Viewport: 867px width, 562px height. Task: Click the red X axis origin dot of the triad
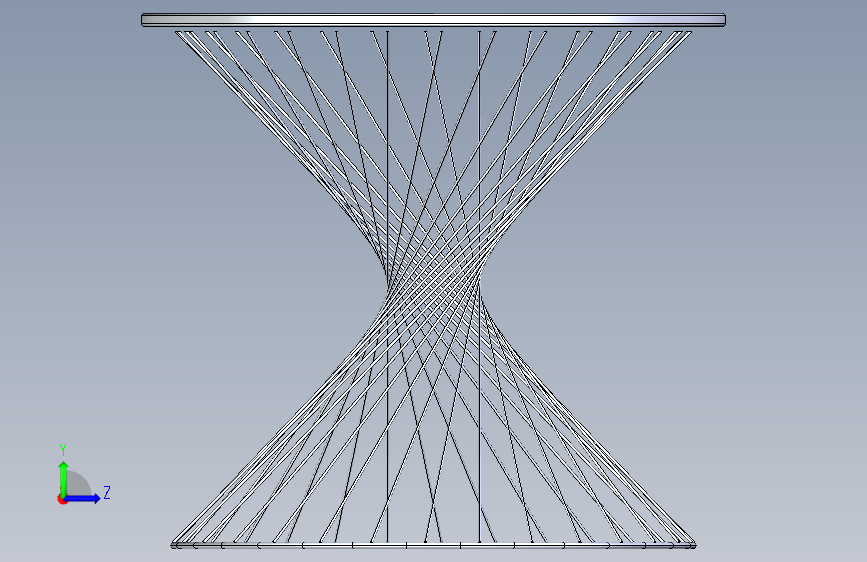(62, 500)
